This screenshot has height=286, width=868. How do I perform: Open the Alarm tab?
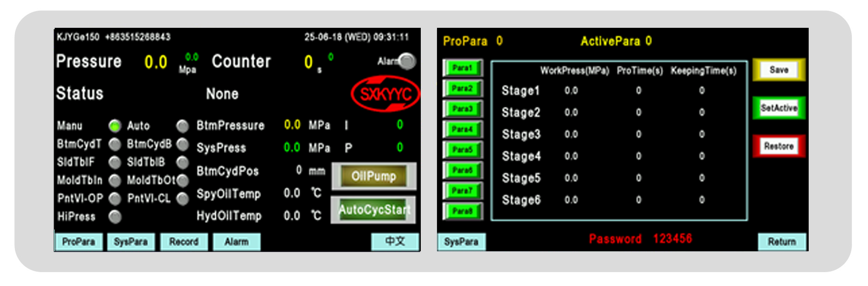pos(236,242)
